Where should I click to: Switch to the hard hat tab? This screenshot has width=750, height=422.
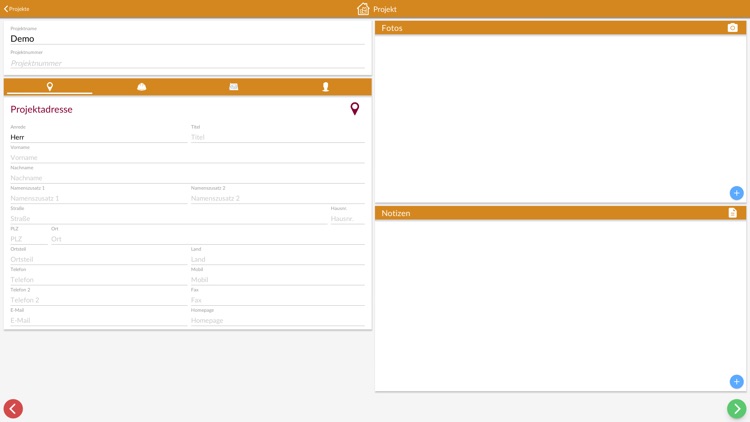click(x=142, y=87)
